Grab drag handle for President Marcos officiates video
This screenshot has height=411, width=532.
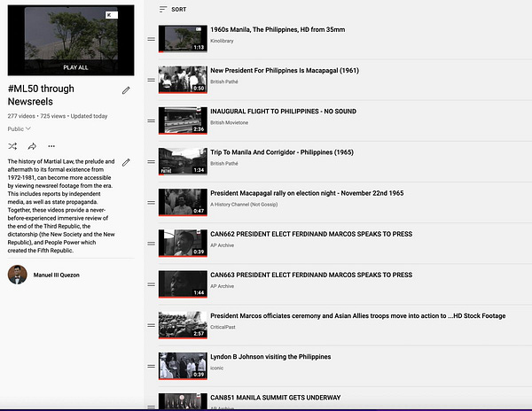(152, 325)
